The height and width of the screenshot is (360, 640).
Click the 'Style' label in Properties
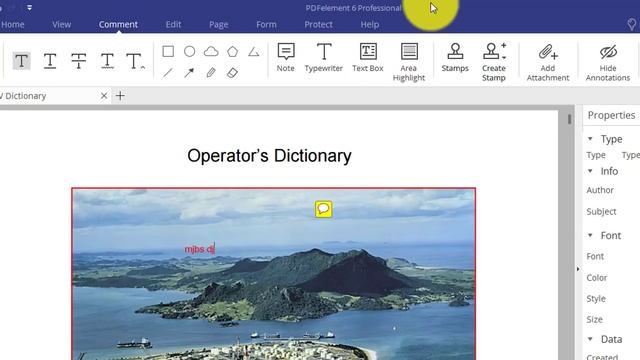pos(596,298)
